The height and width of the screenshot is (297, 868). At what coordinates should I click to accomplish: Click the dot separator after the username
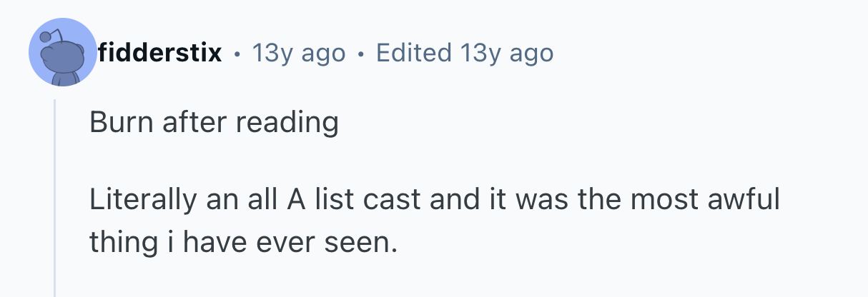point(237,54)
